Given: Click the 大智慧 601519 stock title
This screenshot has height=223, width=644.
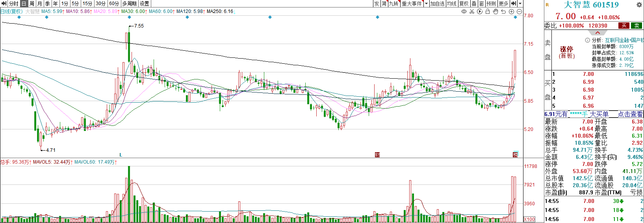Looking at the screenshot, I should pyautogui.click(x=591, y=5).
